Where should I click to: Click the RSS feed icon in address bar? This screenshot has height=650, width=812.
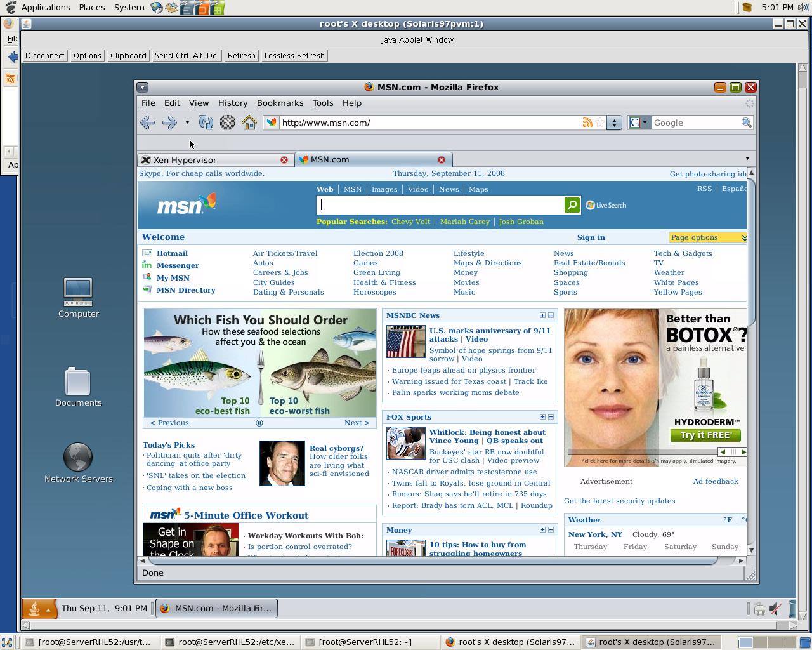pos(587,123)
